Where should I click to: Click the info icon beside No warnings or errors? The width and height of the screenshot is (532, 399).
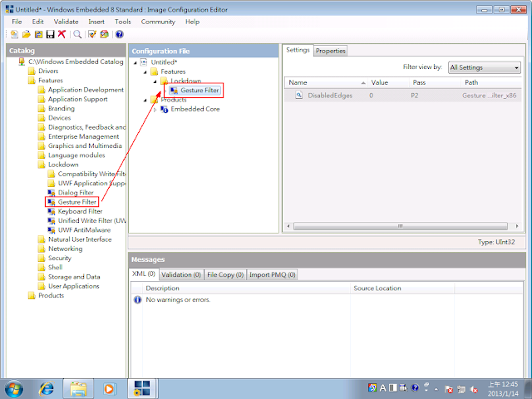point(137,299)
